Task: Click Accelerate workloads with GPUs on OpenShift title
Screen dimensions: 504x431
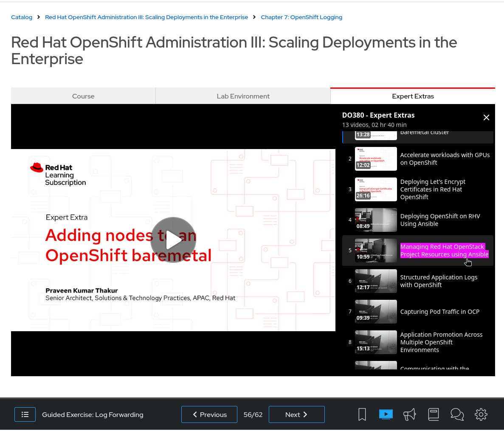Action: [445, 159]
